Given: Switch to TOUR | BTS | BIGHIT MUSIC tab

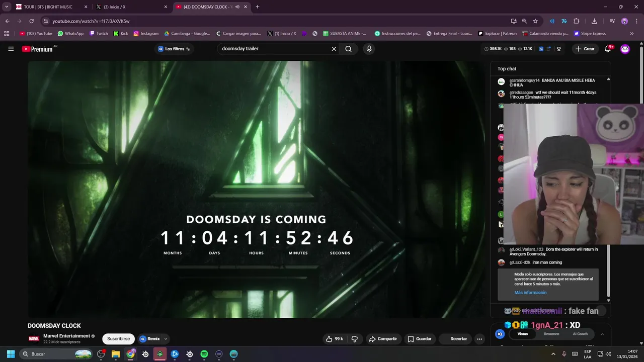Looking at the screenshot, I should [x=51, y=7].
